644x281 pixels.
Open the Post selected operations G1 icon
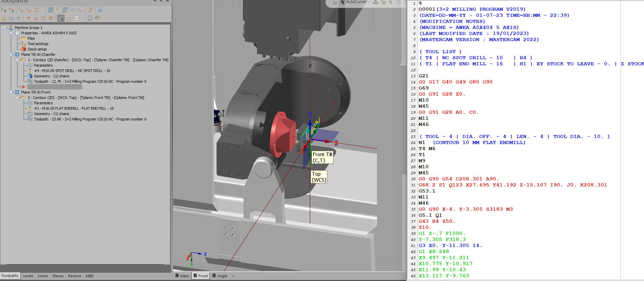coord(73,10)
